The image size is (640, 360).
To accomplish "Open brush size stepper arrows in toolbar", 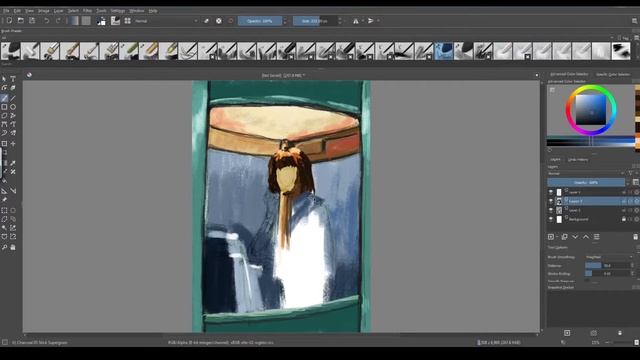I will [340, 21].
